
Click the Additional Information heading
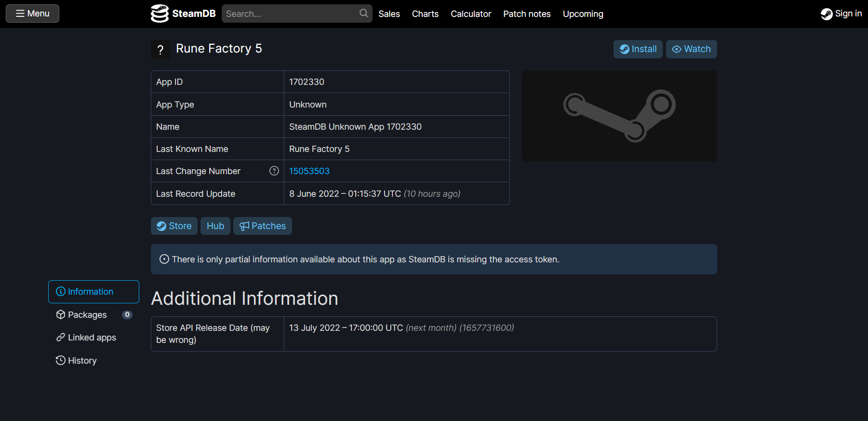[x=244, y=299]
